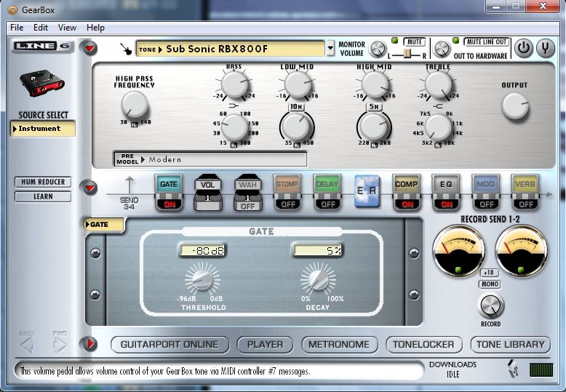
Task: Click the gate DECAY knob
Action: coord(318,280)
